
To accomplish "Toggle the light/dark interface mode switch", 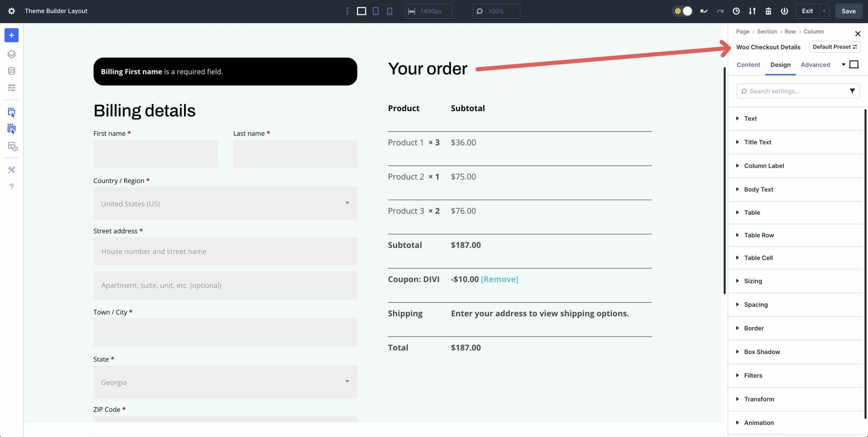I will (x=683, y=11).
